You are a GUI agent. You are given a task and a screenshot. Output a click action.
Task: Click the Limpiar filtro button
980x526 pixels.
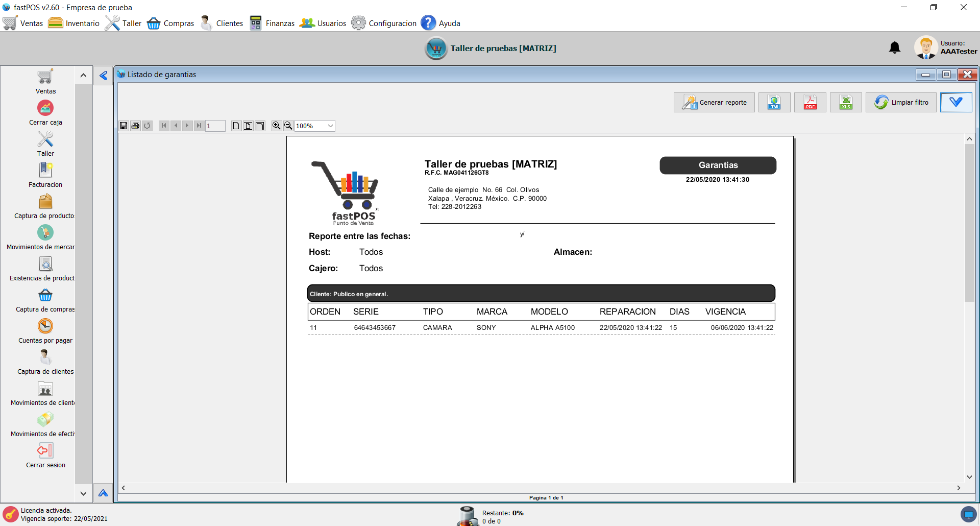[901, 103]
